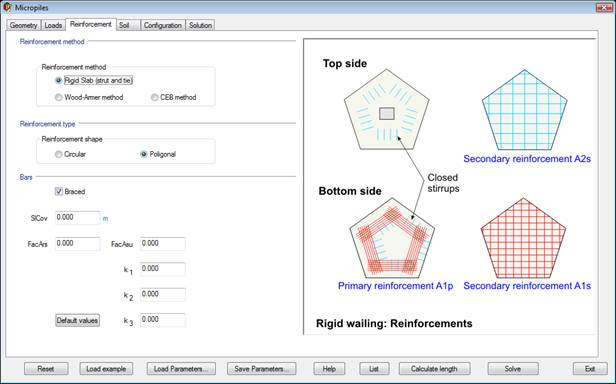Click the Micropiles app icon in title bar
Image resolution: width=616 pixels, height=384 pixels.
coord(7,7)
